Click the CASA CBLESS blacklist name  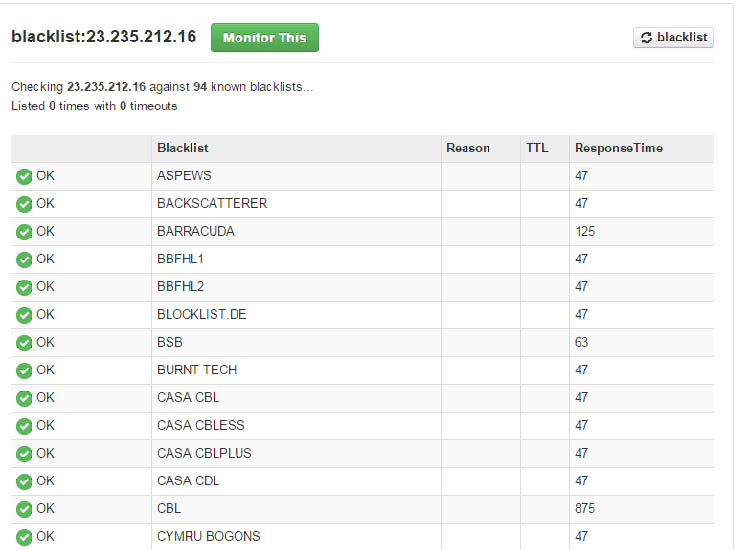point(201,425)
